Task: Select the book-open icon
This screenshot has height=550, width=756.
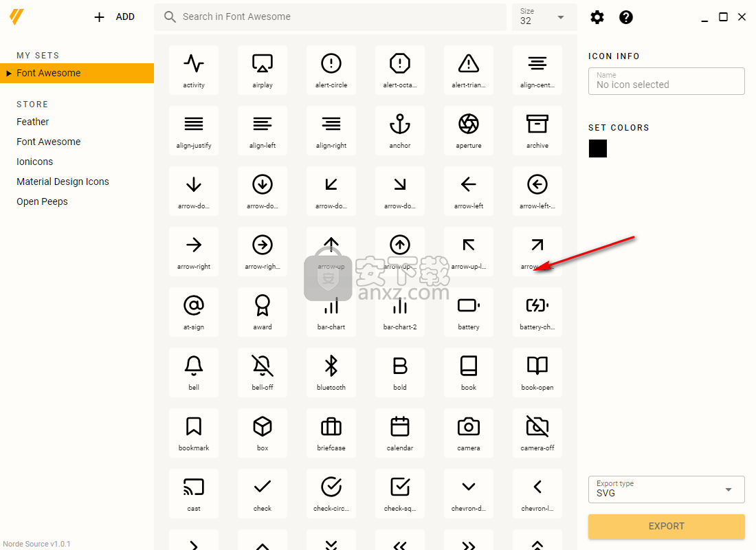Action: tap(537, 373)
